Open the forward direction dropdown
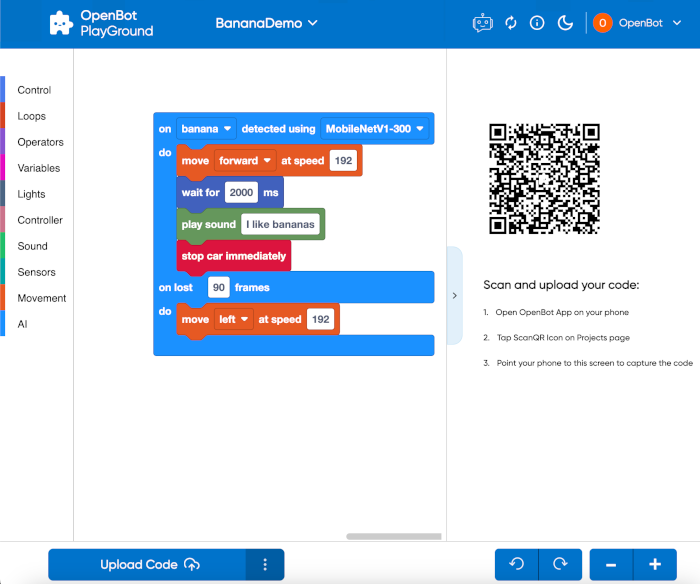The height and width of the screenshot is (584, 700). coord(245,161)
